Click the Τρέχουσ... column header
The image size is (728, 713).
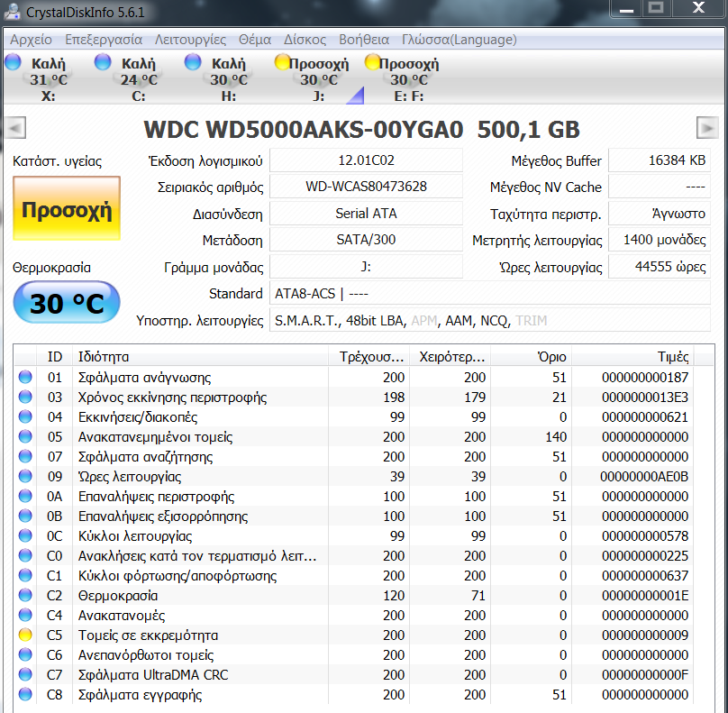[x=369, y=357]
